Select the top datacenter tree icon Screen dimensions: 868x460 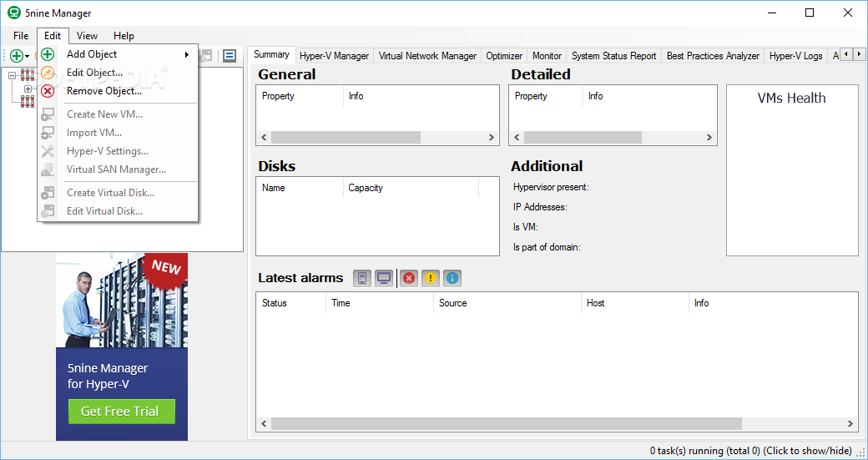[28, 75]
